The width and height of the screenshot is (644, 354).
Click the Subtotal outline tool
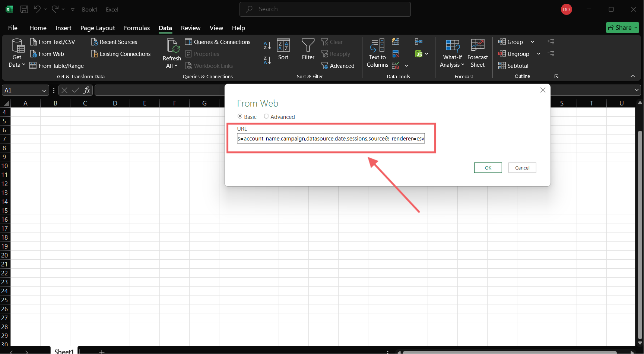(x=513, y=66)
